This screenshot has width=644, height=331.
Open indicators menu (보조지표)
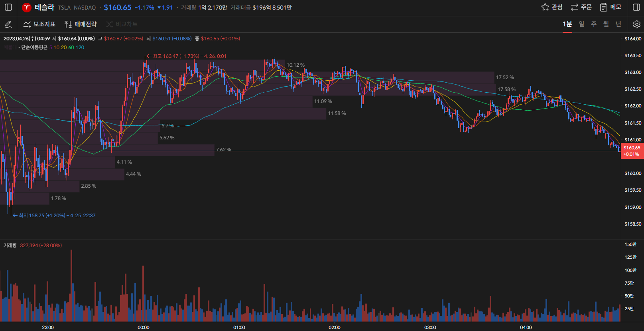(39, 24)
